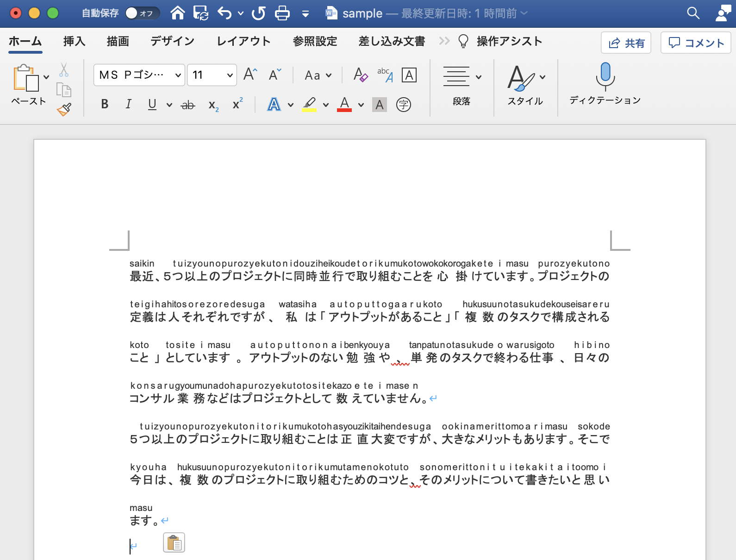Screen dimensions: 736x560
Task: Expand highlight color options arrow
Action: click(x=326, y=105)
